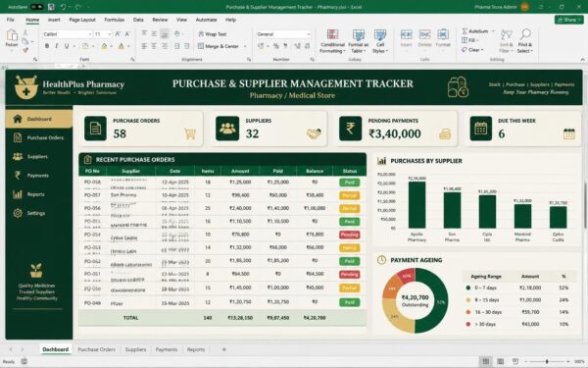Click the Percent Style icon

(276, 46)
